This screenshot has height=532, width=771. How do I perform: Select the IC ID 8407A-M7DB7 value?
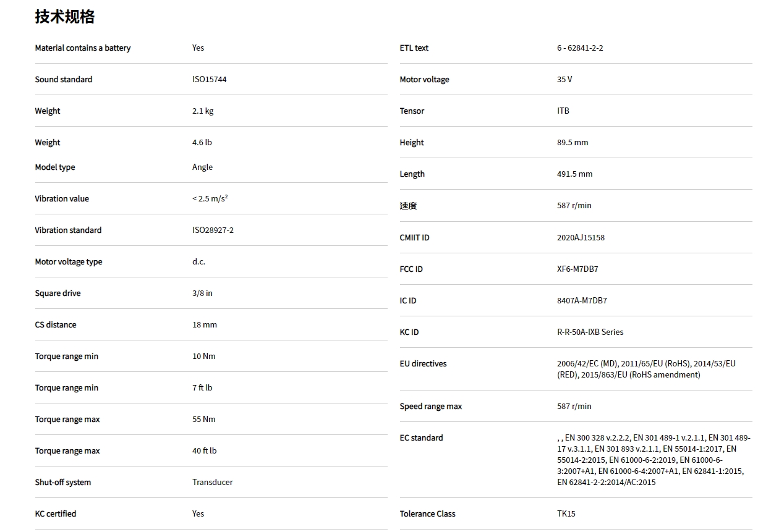click(582, 301)
